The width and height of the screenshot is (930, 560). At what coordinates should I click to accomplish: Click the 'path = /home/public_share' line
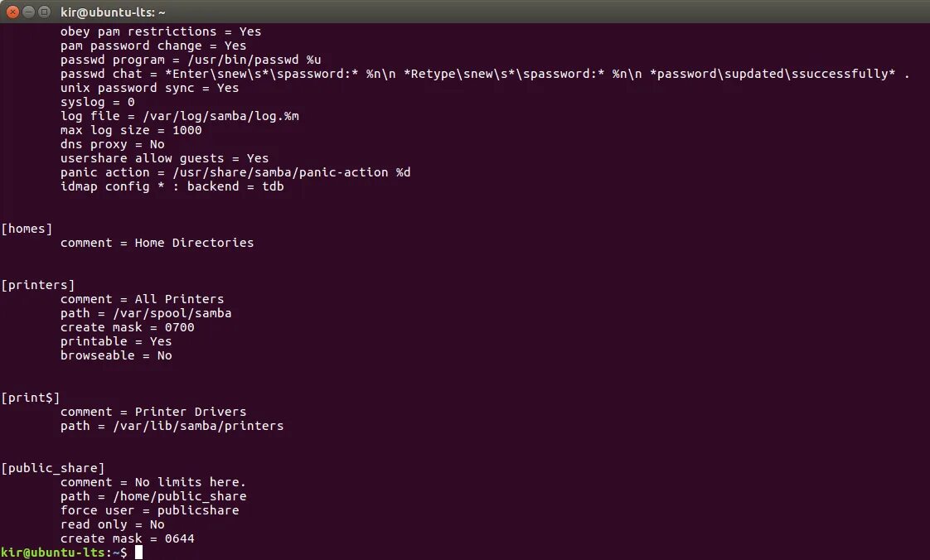pyautogui.click(x=153, y=496)
